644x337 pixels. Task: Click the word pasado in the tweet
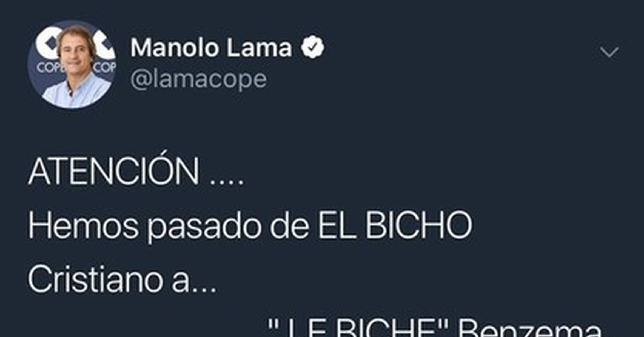[204, 227]
